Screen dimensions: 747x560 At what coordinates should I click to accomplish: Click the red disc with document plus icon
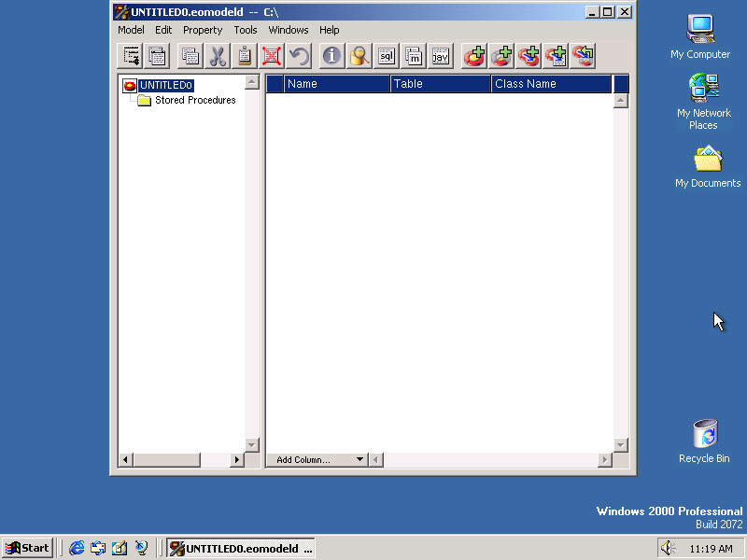[x=556, y=56]
